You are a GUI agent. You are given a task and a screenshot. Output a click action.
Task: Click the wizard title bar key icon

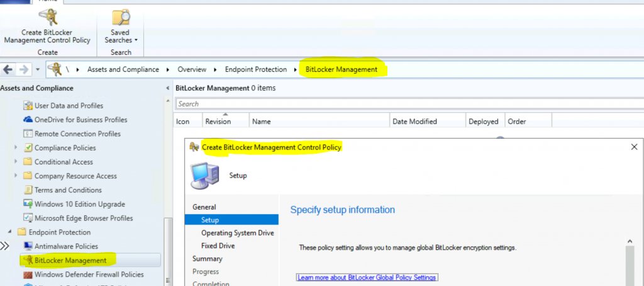(x=194, y=147)
